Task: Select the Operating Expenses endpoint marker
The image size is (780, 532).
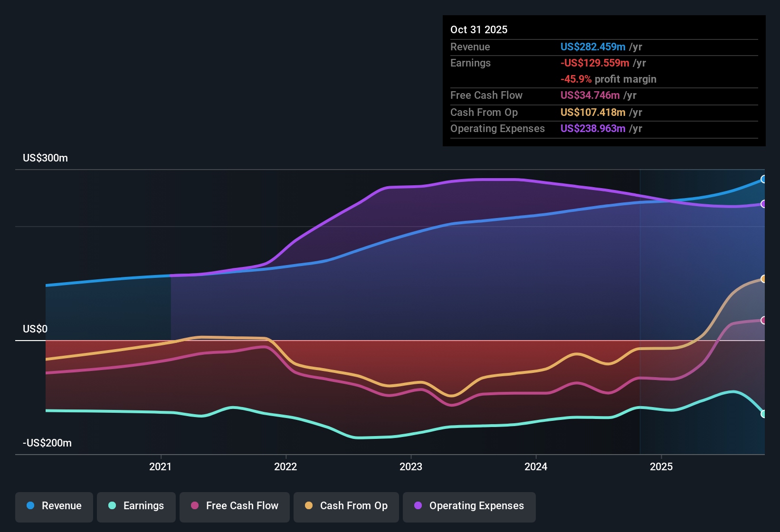Action: point(764,204)
